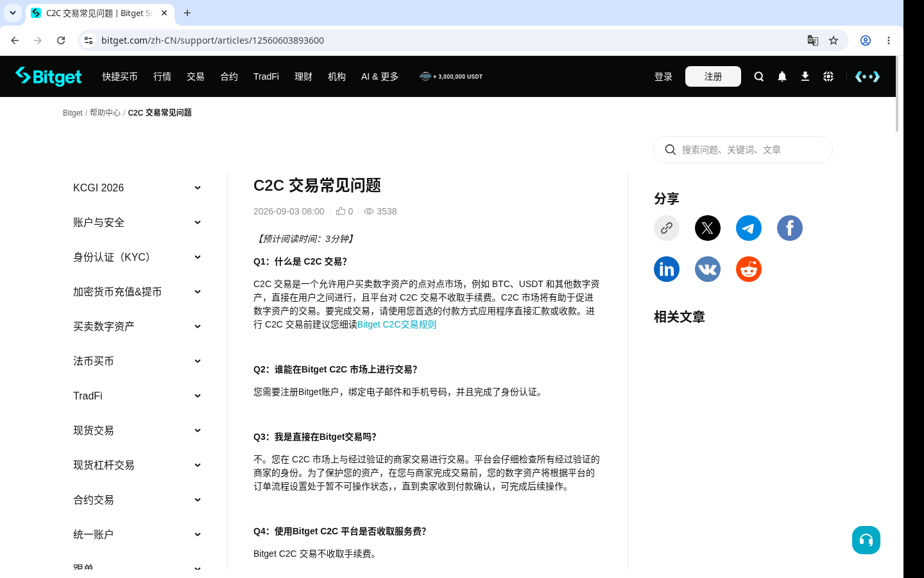The image size is (924, 578).
Task: Expand KCGI 2026 sidebar section
Action: (137, 188)
